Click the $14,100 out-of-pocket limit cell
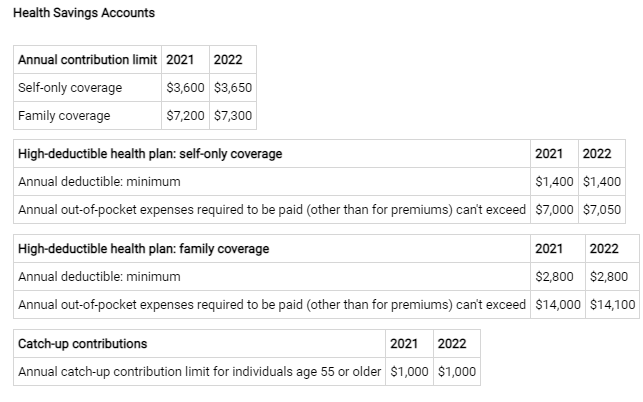The height and width of the screenshot is (402, 643). pyautogui.click(x=613, y=305)
